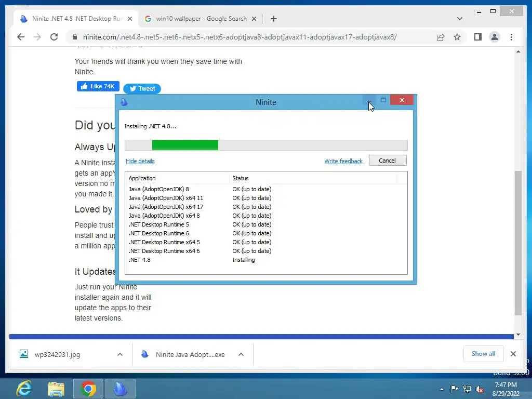
Task: Click the Status column header
Action: (x=313, y=178)
